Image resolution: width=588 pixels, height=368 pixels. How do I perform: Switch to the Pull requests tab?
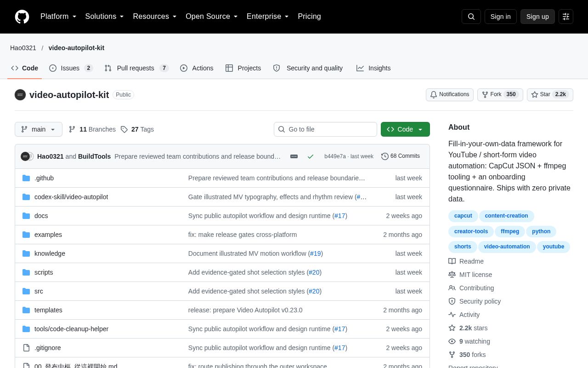pos(136,68)
